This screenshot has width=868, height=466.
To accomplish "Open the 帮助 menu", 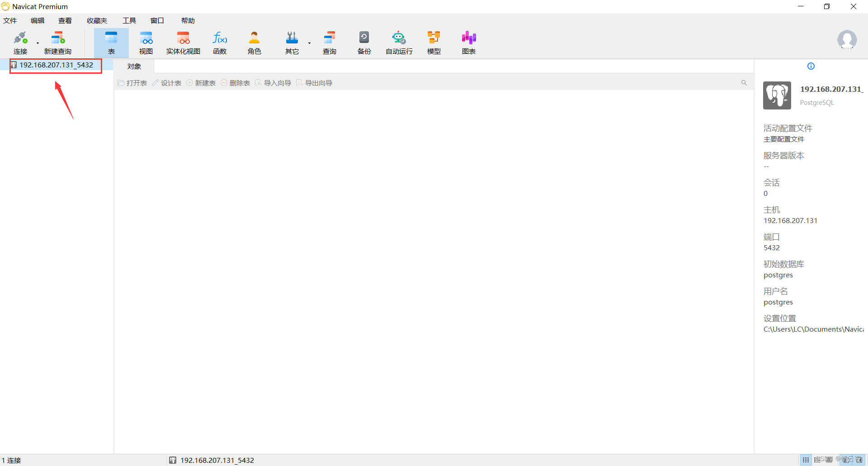I will point(188,21).
